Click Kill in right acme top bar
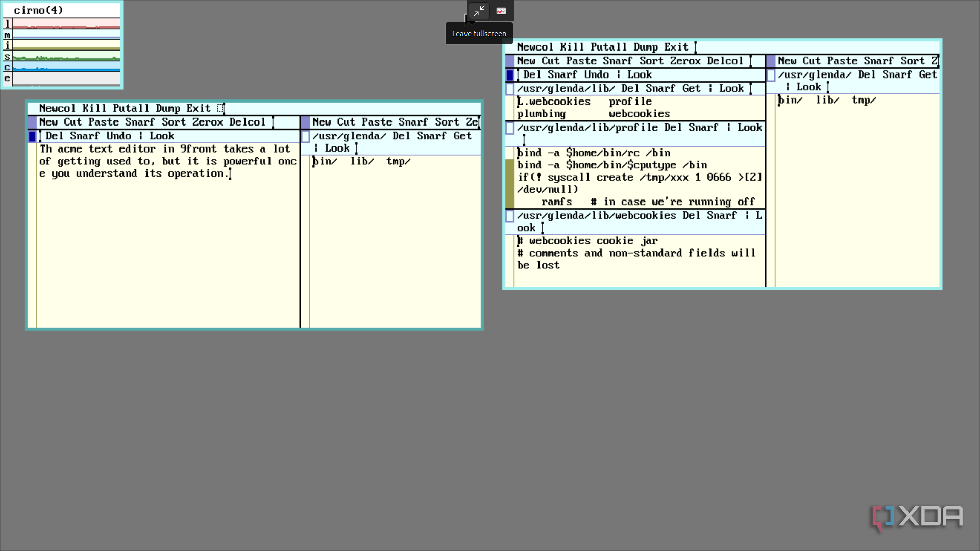The width and height of the screenshot is (980, 551). [572, 47]
